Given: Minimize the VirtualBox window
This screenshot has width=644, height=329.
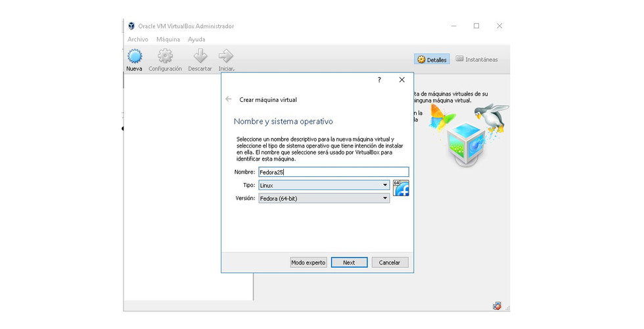Looking at the screenshot, I should coord(454,26).
